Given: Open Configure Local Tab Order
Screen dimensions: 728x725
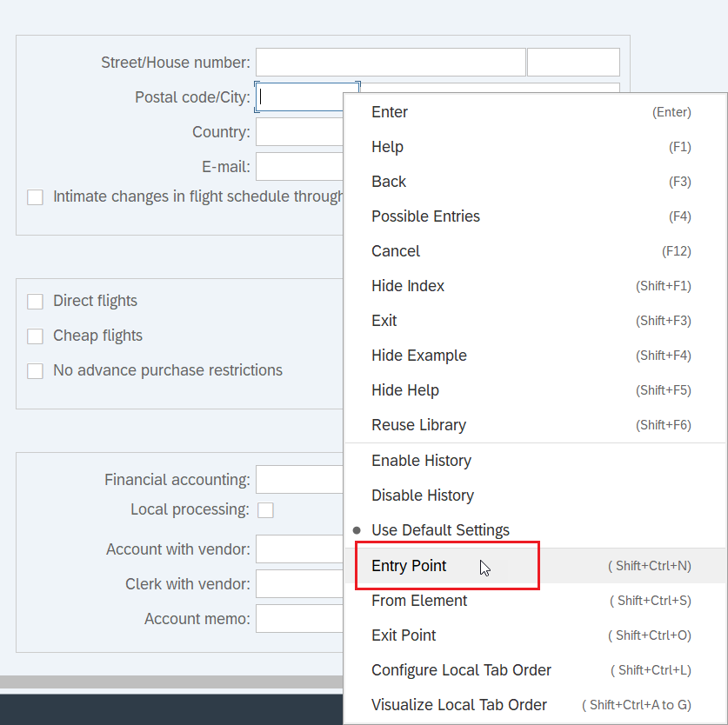Looking at the screenshot, I should [x=535, y=669].
